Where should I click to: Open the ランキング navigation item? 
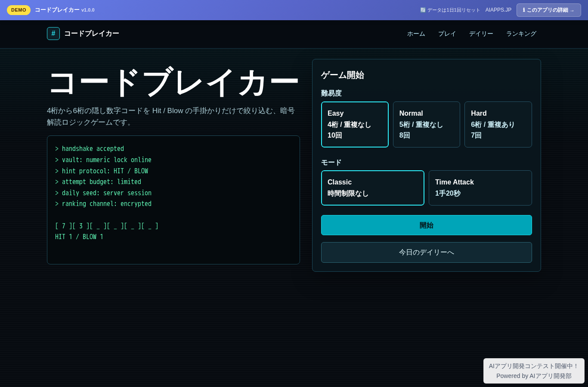point(521,34)
